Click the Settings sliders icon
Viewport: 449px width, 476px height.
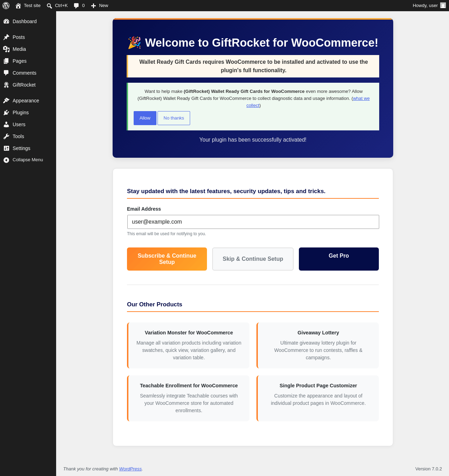pyautogui.click(x=6, y=148)
